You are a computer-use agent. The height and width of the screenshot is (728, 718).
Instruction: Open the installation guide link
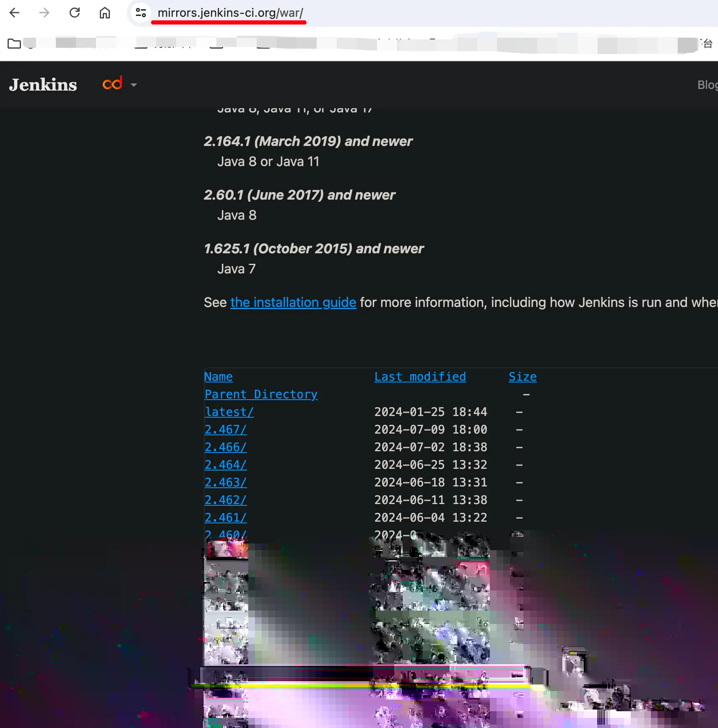(293, 302)
